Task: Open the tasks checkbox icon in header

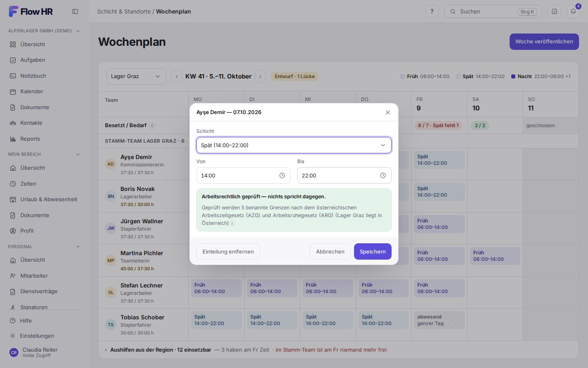Action: (x=555, y=11)
